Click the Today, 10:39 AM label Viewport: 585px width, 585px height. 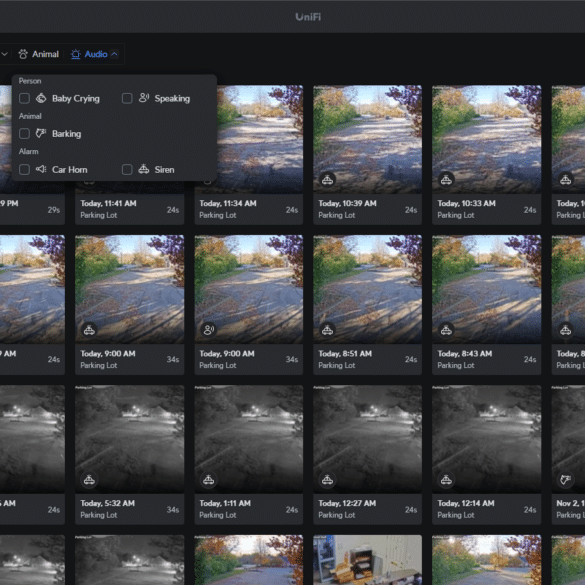(347, 203)
